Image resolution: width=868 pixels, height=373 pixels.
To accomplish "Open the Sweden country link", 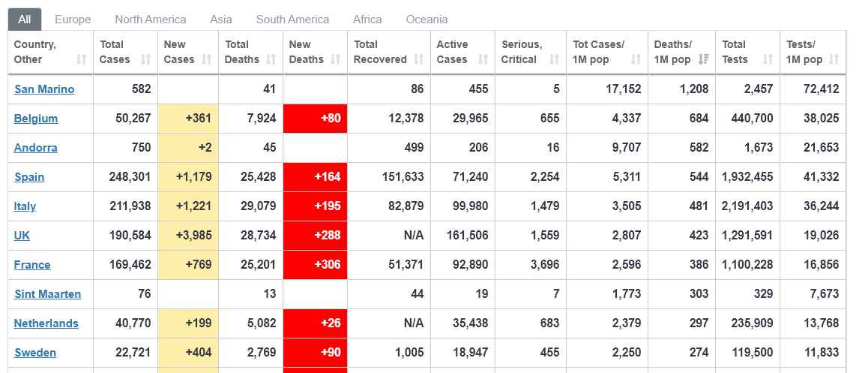I will click(x=35, y=353).
